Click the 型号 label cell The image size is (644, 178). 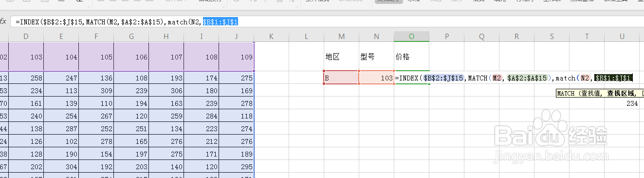coord(376,57)
